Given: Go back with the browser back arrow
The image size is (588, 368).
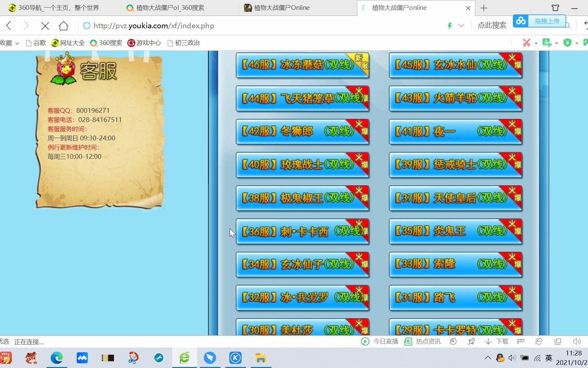Looking at the screenshot, I should (9, 26).
